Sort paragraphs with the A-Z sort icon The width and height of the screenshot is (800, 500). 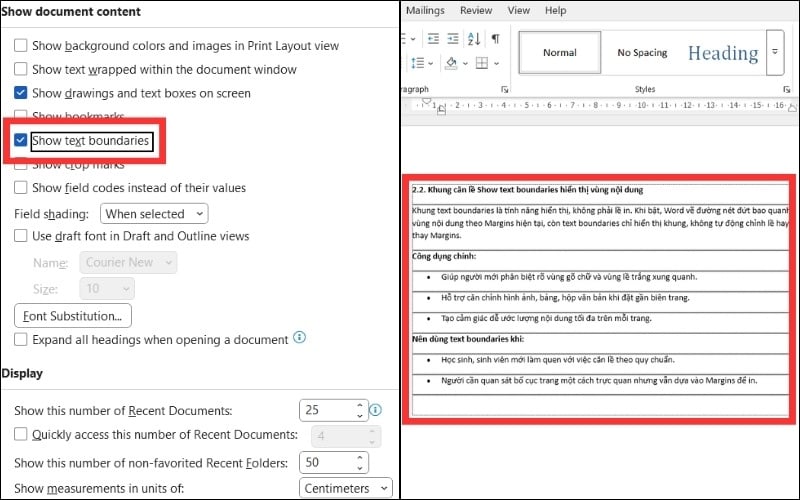click(x=474, y=39)
